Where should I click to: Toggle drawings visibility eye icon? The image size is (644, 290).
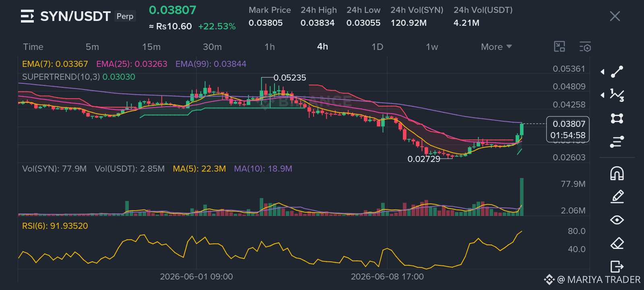click(x=617, y=220)
